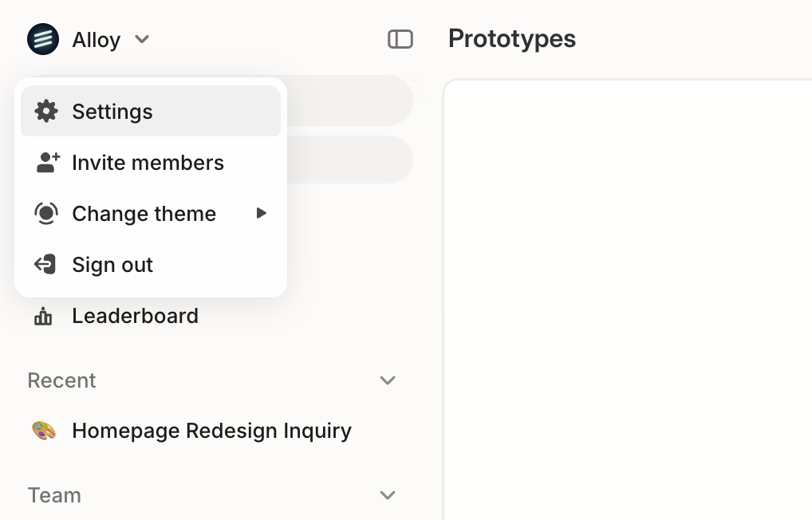Collapse the Team section chevron

(388, 495)
